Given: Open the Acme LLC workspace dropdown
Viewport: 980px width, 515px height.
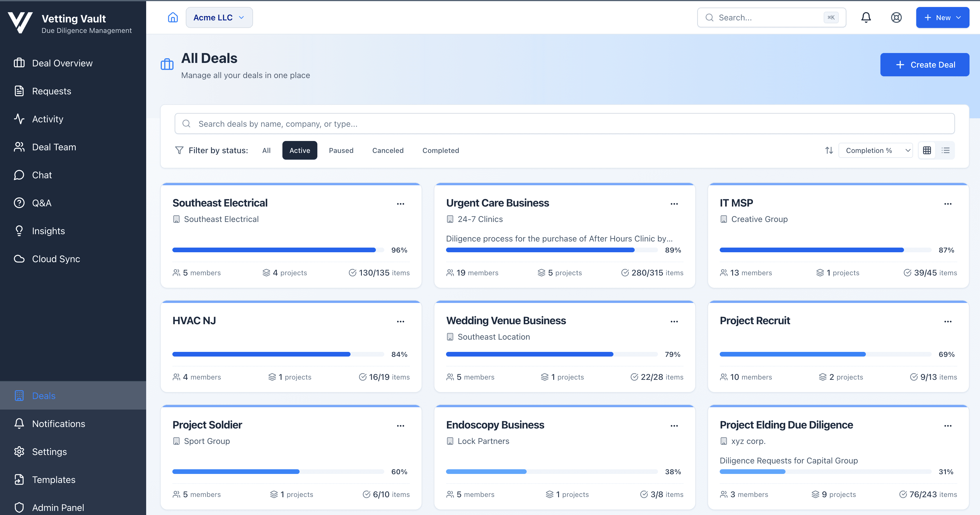Looking at the screenshot, I should (219, 17).
